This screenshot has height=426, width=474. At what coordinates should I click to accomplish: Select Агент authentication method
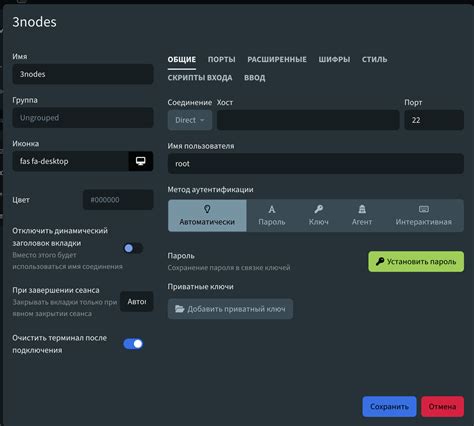(x=362, y=216)
